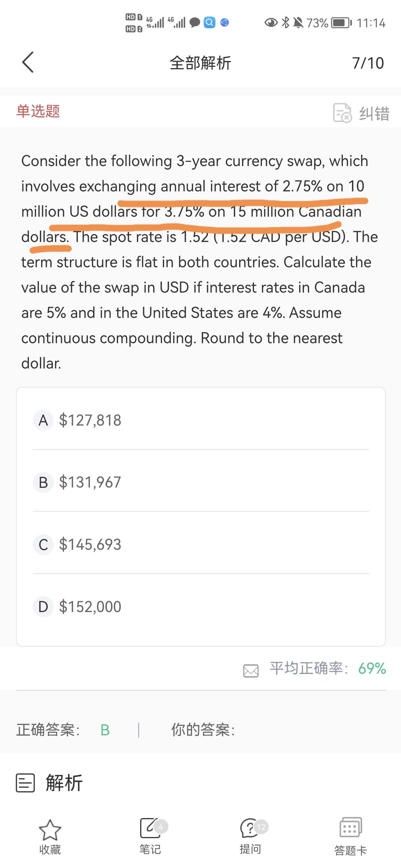Viewport: 401px width, 868px height.
Task: Open the 提问 question bubble icon
Action: click(250, 828)
